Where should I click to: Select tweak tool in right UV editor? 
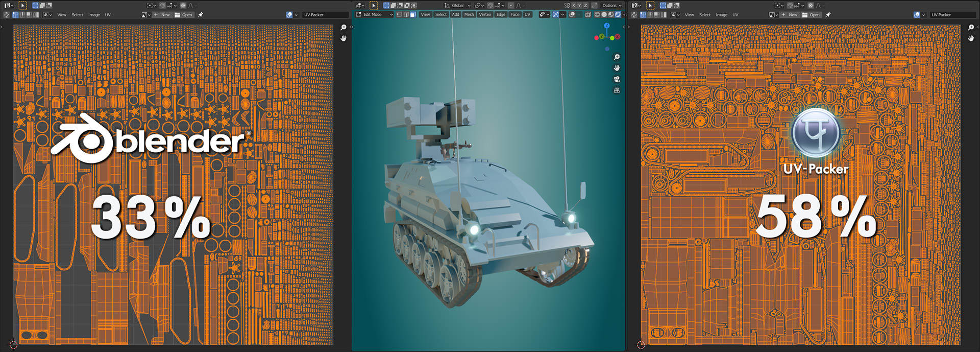pyautogui.click(x=650, y=5)
